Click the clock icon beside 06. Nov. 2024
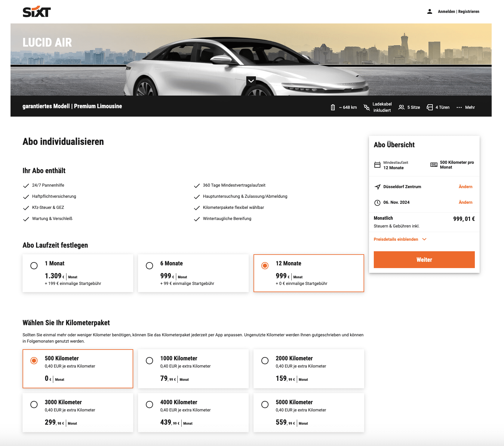 (377, 203)
